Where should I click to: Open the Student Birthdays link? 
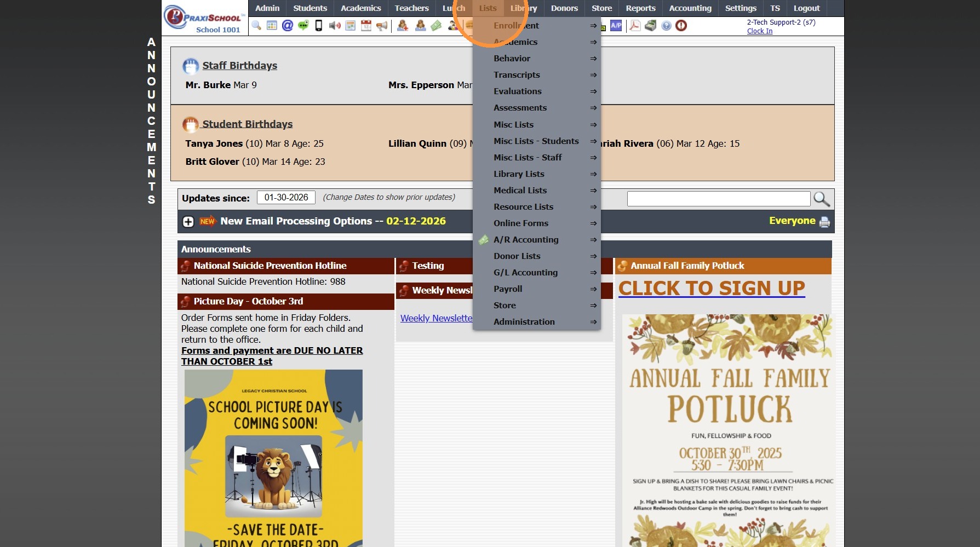click(x=248, y=124)
